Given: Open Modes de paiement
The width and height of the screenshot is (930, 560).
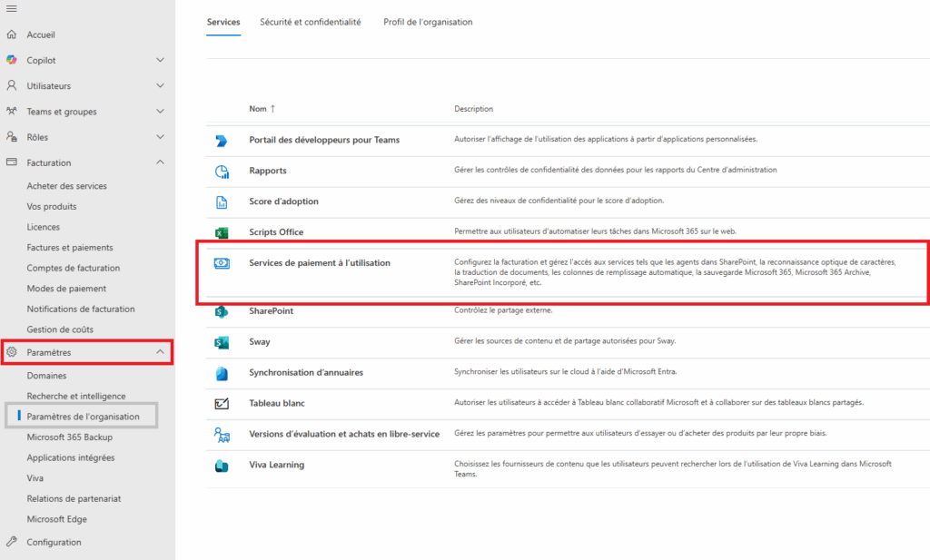Looking at the screenshot, I should click(66, 289).
